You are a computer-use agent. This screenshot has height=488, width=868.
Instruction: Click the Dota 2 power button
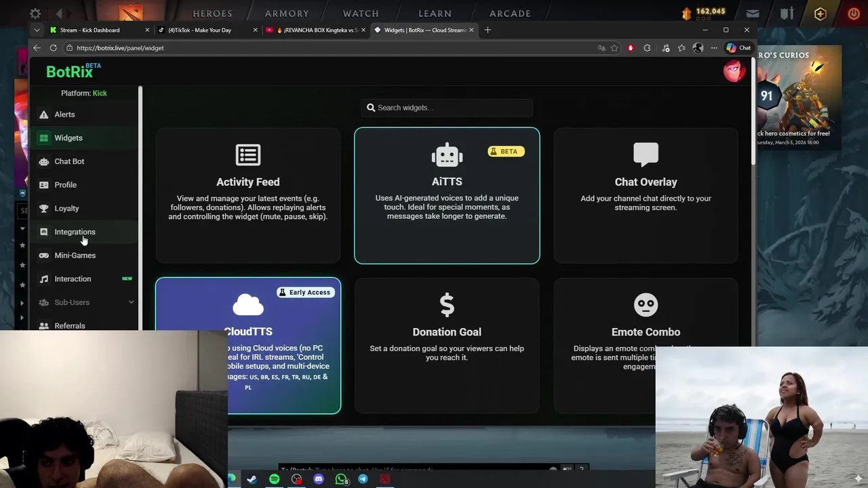pos(854,14)
